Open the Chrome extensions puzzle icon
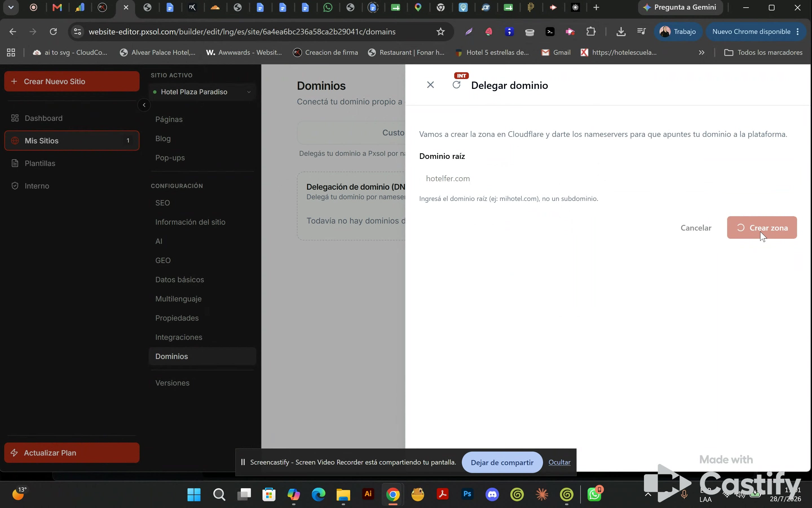This screenshot has height=508, width=812. [591, 32]
